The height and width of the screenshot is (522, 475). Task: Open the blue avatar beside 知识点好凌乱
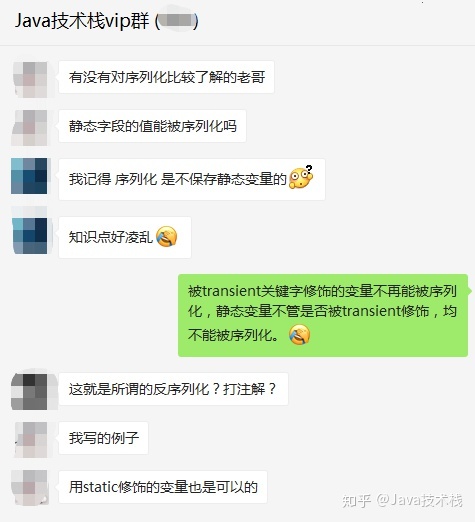29,236
